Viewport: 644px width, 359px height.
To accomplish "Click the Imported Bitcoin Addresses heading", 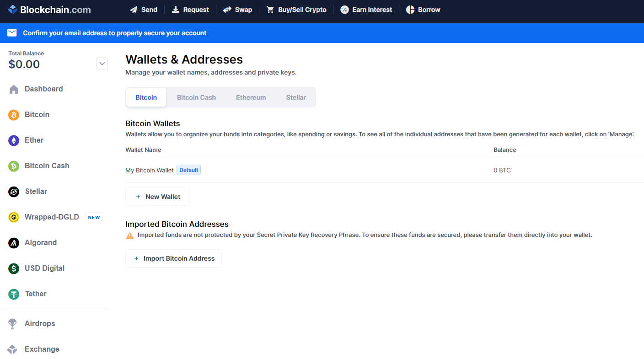I will tap(177, 224).
